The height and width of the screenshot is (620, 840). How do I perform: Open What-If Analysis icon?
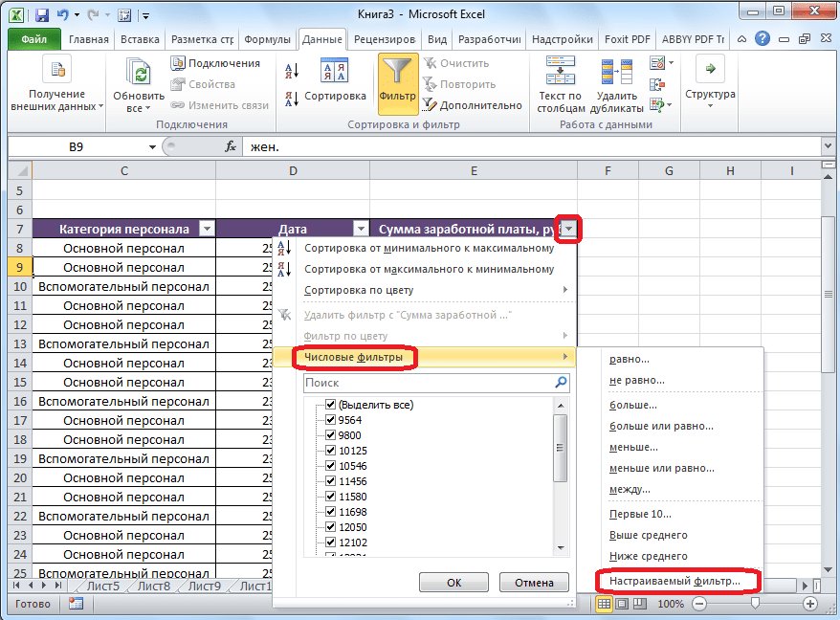(658, 104)
